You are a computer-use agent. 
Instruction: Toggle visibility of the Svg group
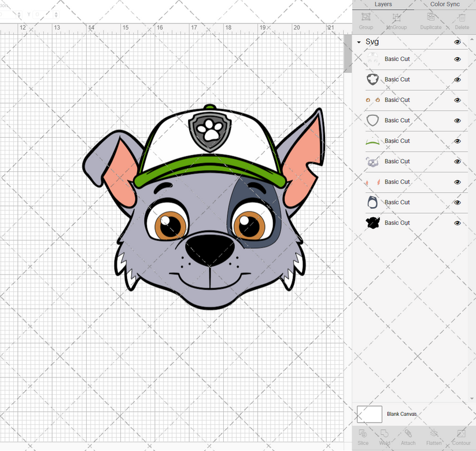(457, 42)
